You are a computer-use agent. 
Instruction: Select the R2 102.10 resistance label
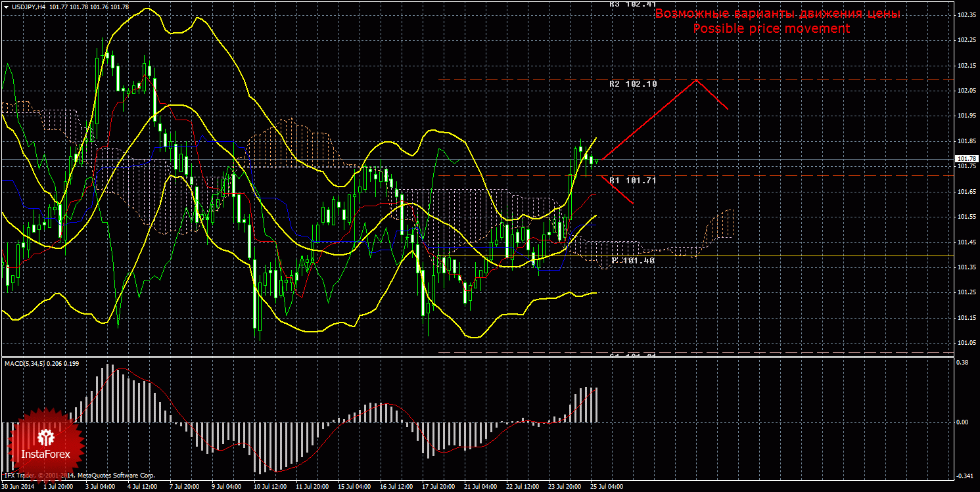pos(632,84)
